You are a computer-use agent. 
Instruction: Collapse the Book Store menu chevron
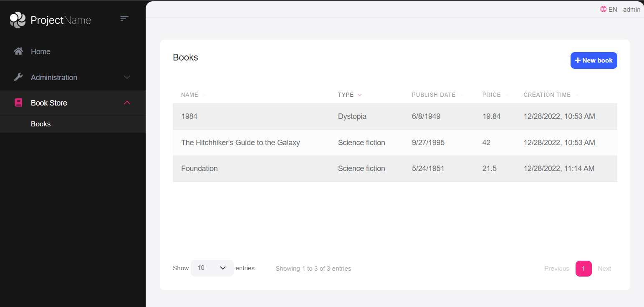(x=126, y=103)
